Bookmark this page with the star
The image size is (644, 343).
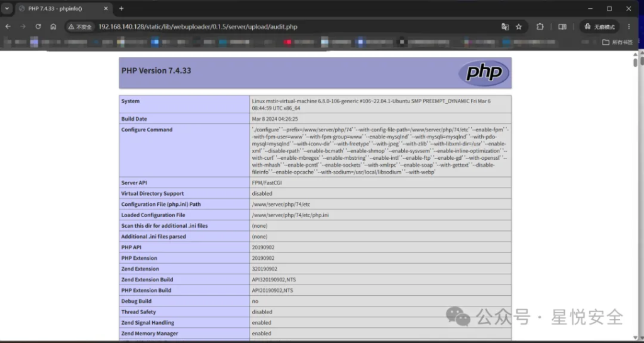519,26
